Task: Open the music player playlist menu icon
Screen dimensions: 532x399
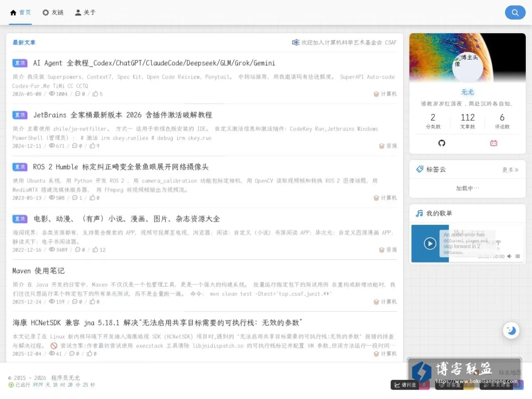Action: click(518, 256)
